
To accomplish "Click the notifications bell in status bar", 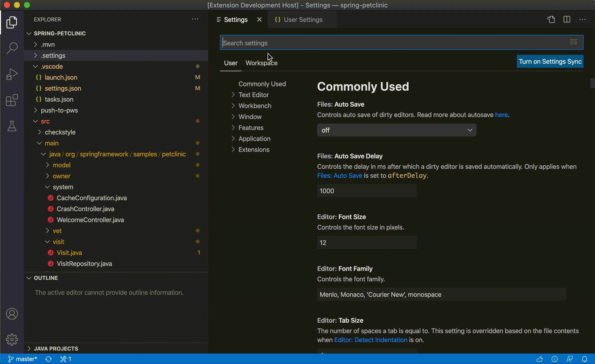I will click(585, 359).
